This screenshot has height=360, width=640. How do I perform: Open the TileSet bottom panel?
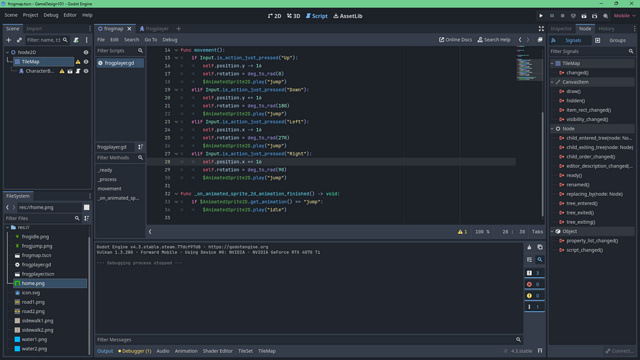(x=245, y=351)
